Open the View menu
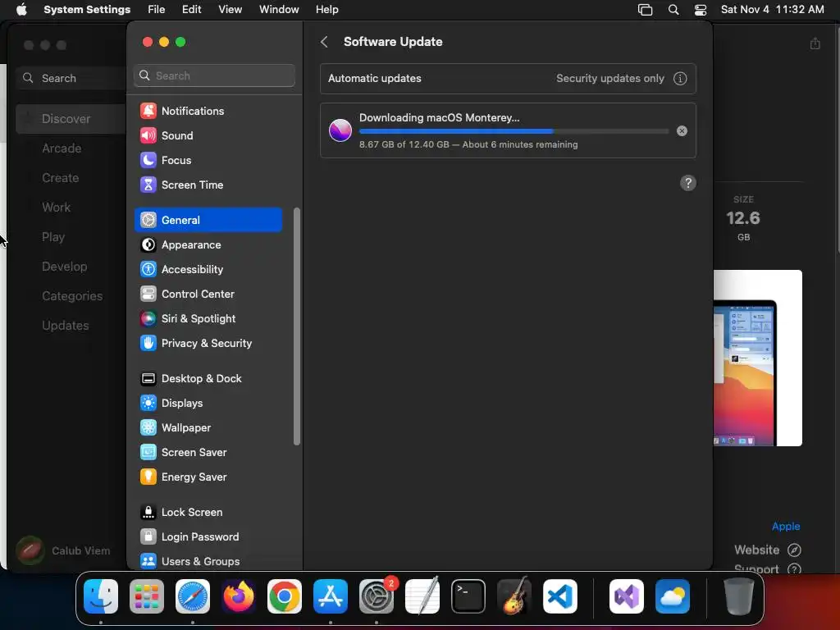Screen dimensions: 840x630 [230, 10]
